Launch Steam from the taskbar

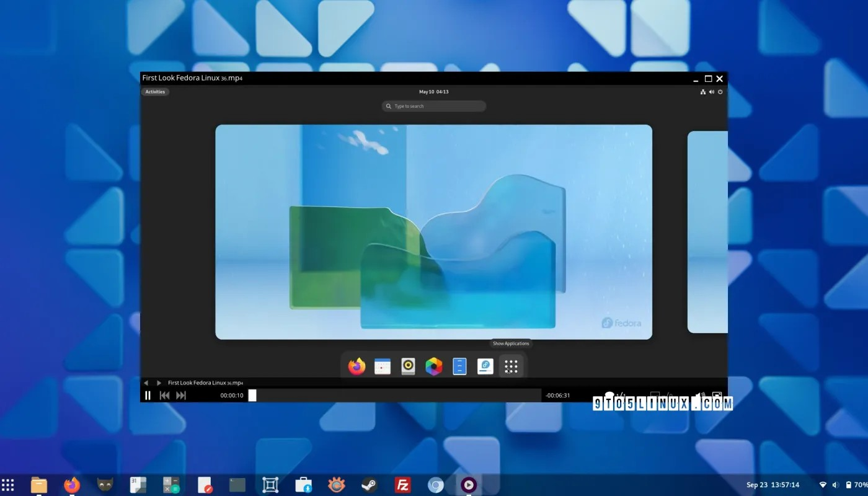point(370,485)
